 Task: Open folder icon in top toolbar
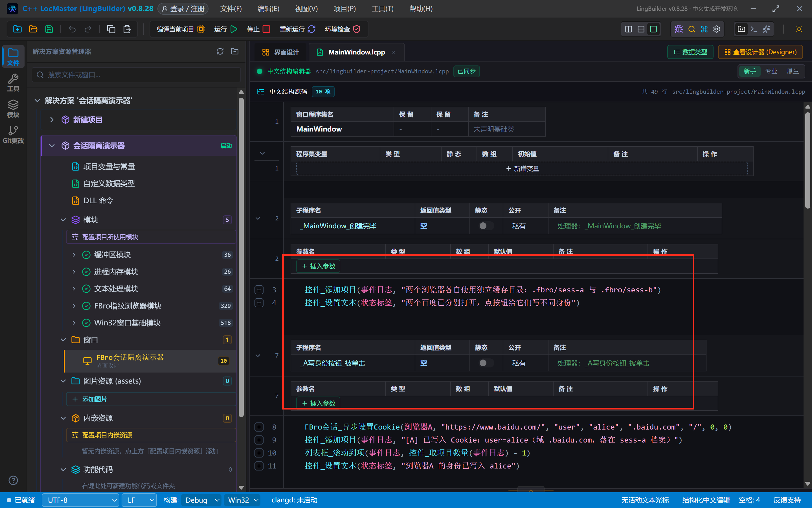click(33, 29)
